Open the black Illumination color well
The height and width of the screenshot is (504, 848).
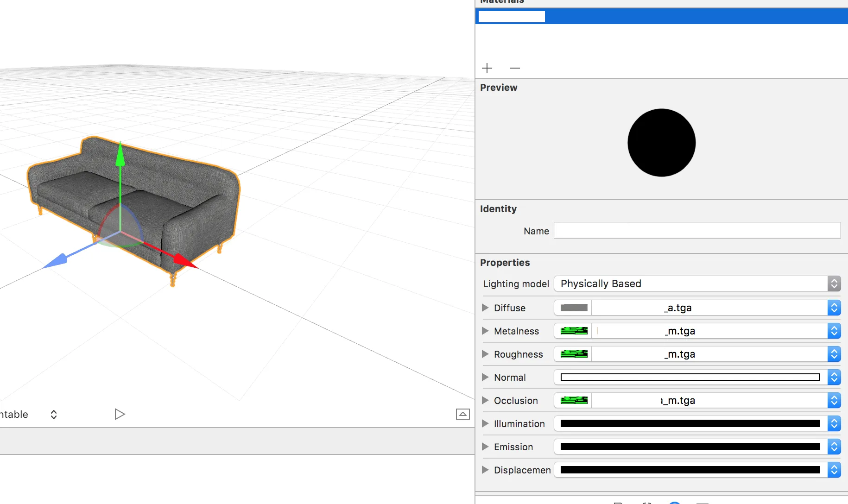click(x=690, y=423)
